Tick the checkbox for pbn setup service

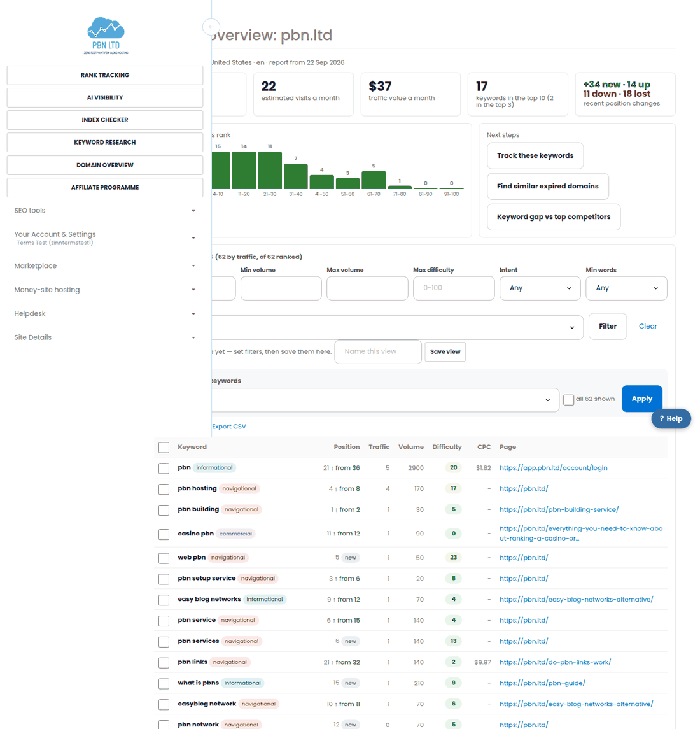click(164, 579)
